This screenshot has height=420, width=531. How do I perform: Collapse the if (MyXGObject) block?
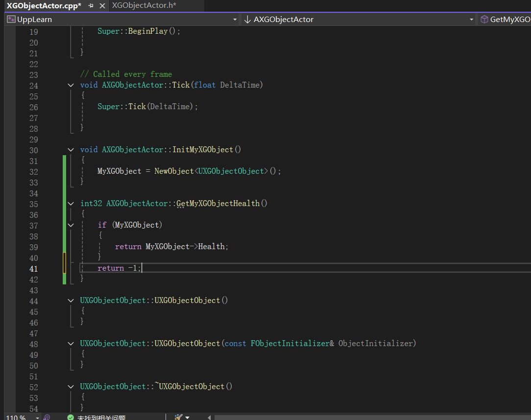(x=71, y=225)
